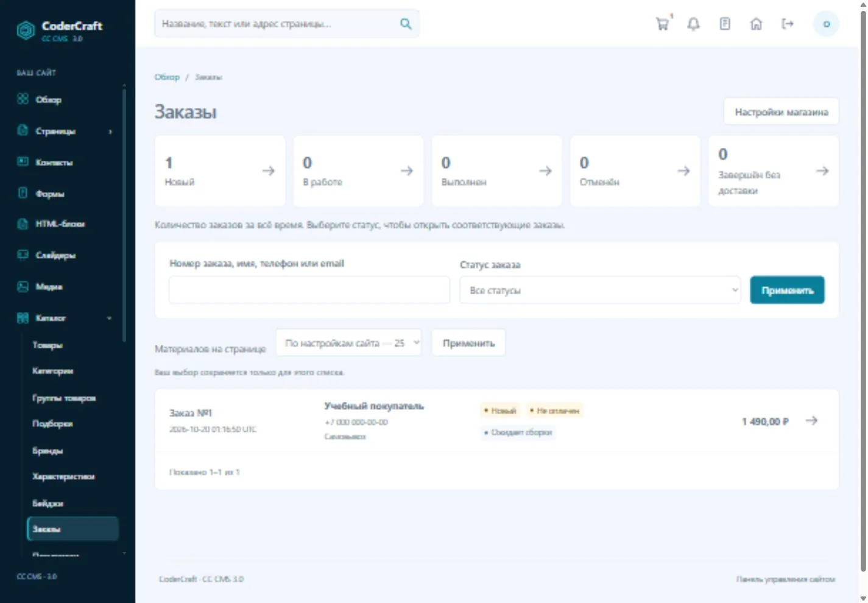Click the teal Применить filter button
The width and height of the screenshot is (868, 603).
(x=787, y=290)
